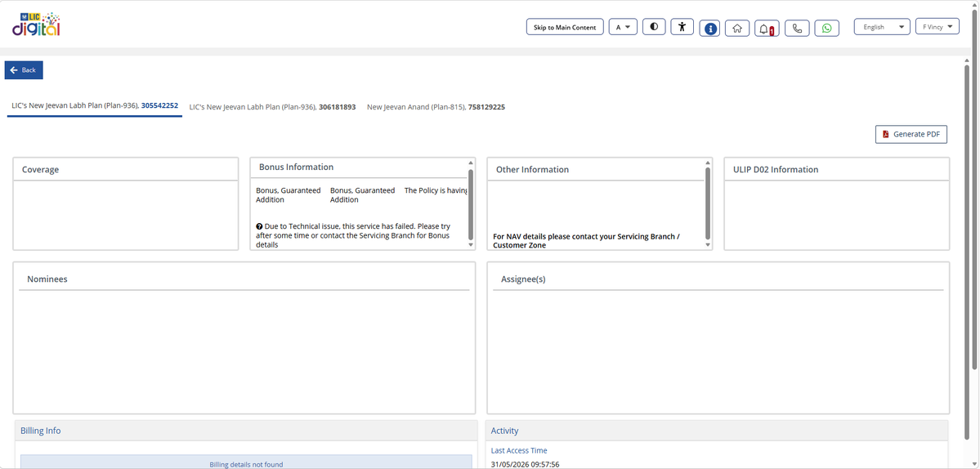Click 'For NAV details please contact' text
This screenshot has width=980, height=469.
[585, 241]
